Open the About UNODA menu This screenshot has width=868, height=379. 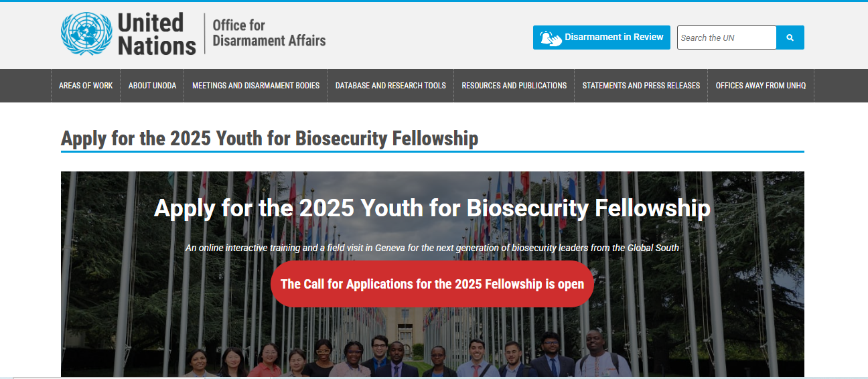click(152, 86)
